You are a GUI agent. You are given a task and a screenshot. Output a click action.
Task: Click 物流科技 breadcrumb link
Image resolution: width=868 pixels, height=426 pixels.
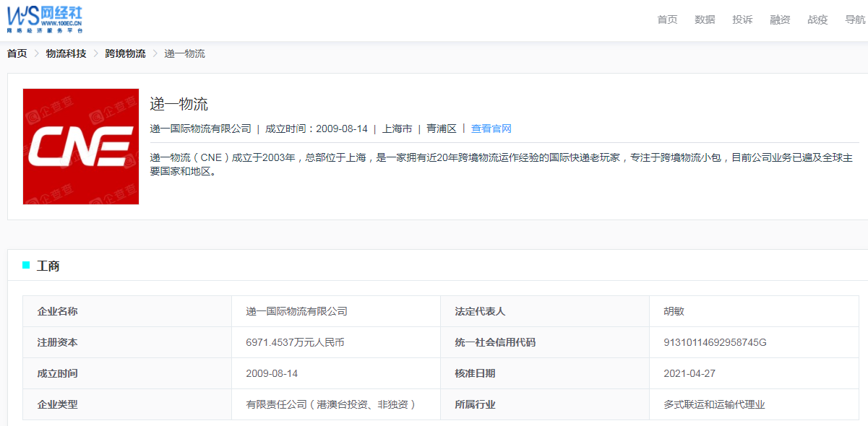pos(66,53)
